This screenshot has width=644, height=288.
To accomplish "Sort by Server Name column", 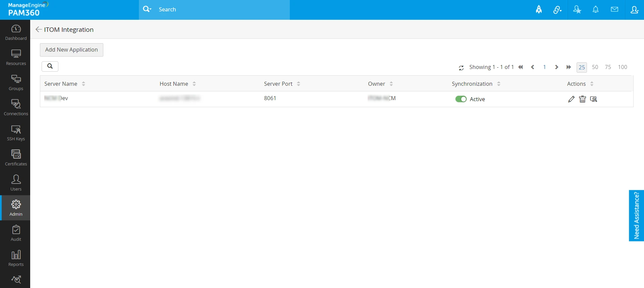I will click(84, 84).
